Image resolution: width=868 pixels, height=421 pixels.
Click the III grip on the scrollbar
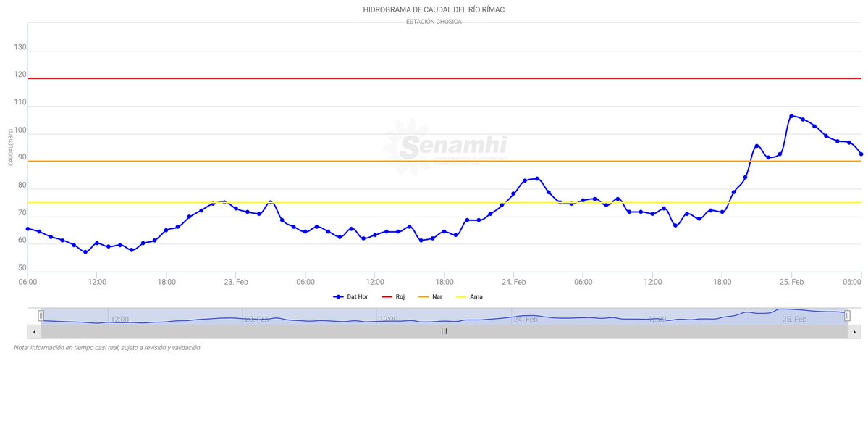(x=444, y=330)
